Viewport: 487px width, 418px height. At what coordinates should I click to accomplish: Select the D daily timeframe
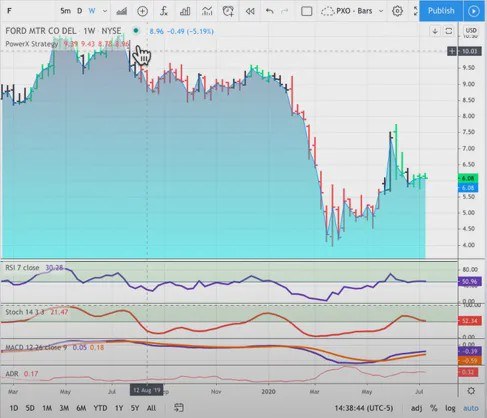(x=80, y=11)
